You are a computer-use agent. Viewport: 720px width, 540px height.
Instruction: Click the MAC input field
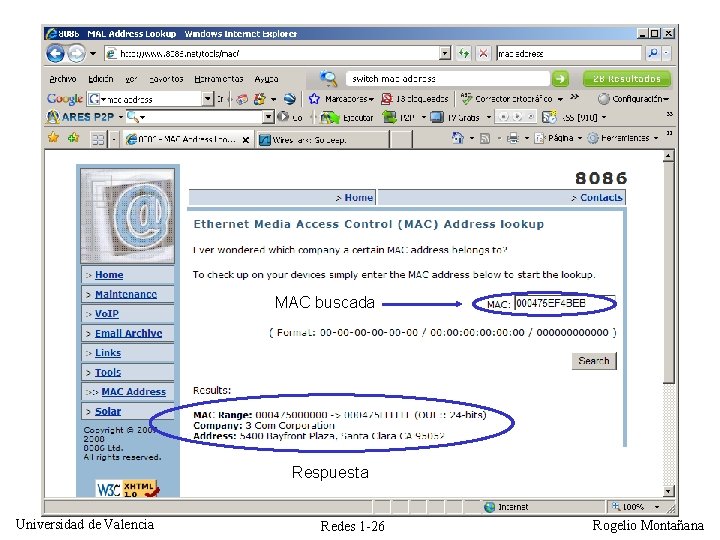click(564, 303)
